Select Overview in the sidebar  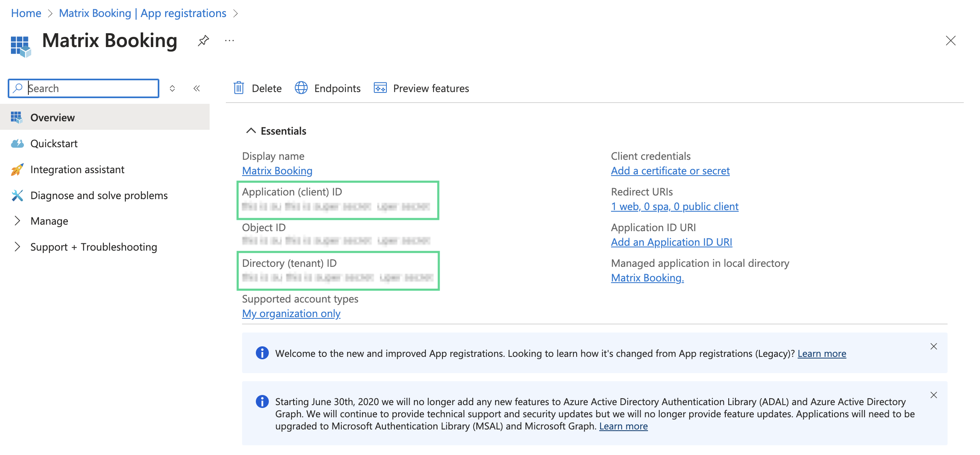[52, 117]
